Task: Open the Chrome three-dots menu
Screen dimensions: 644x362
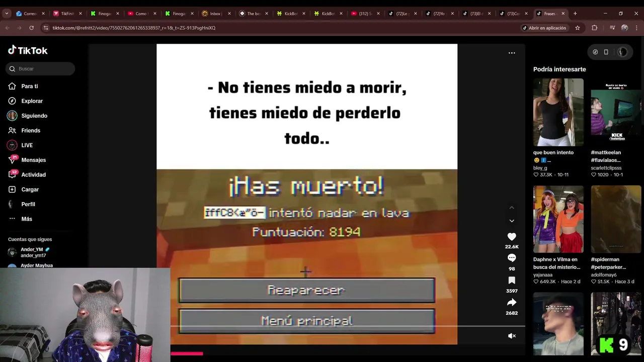Action: 636,28
